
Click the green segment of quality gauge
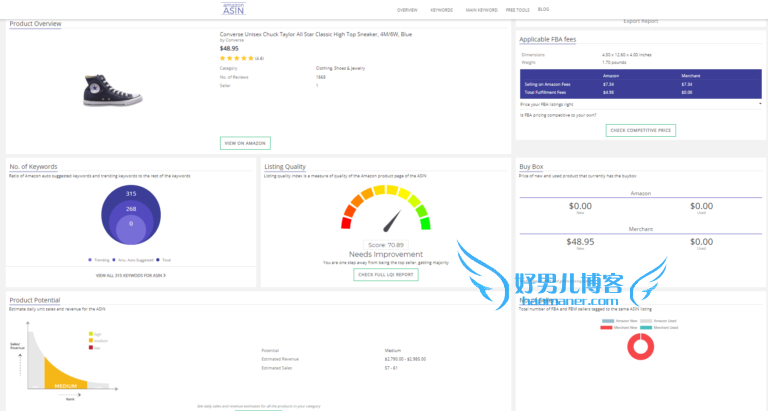425,223
